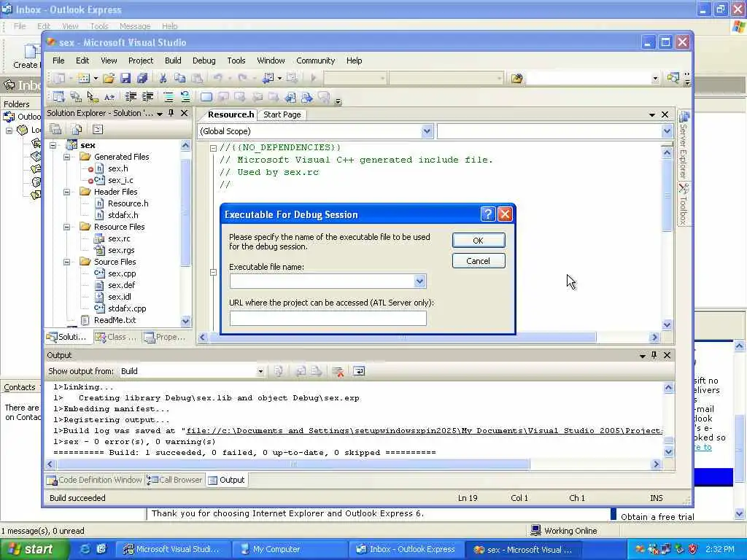Viewport: 747px width, 560px height.
Task: Click the Increase Line Indent icon
Action: (x=147, y=97)
